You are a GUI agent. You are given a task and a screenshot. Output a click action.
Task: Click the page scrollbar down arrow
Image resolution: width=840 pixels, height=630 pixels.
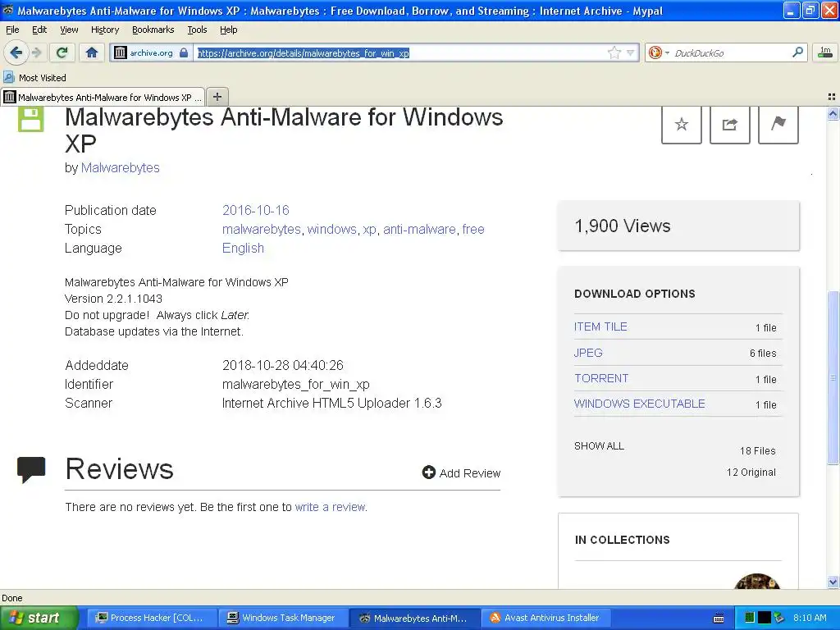(833, 582)
